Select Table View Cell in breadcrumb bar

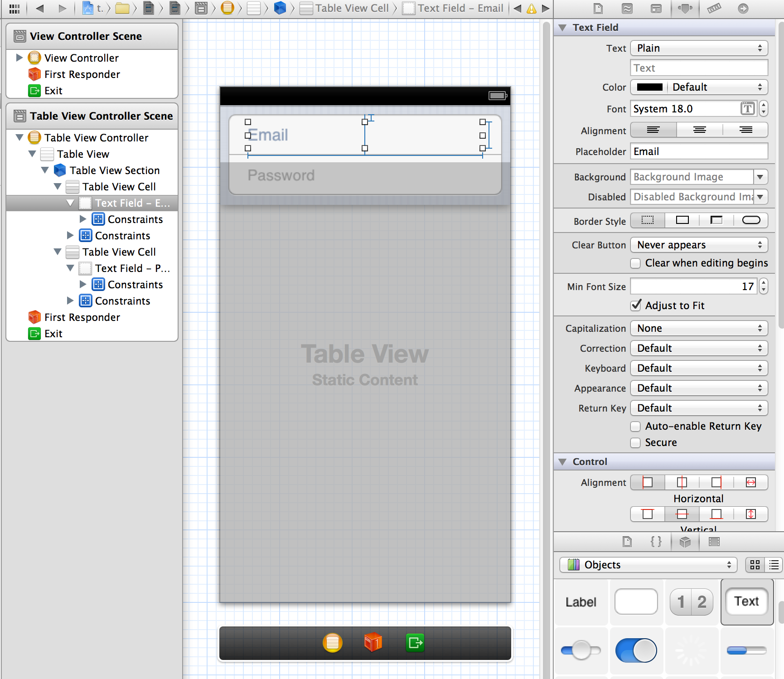pyautogui.click(x=345, y=9)
